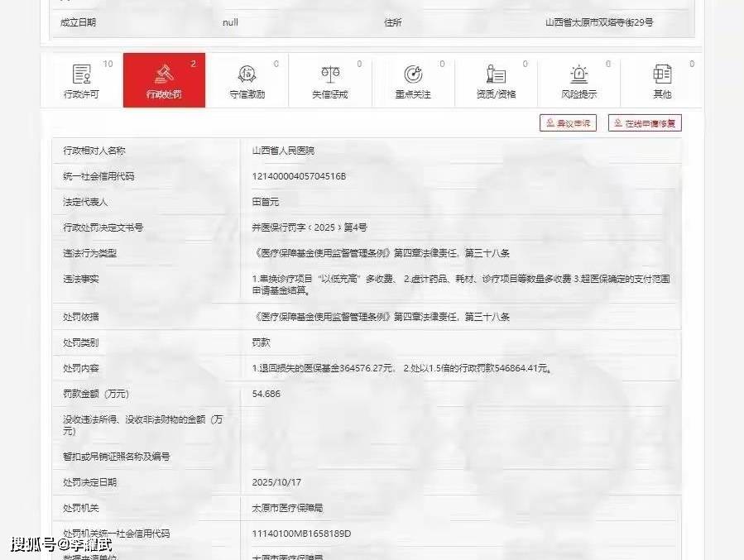744x560 pixels.
Task: Select the 失信惩戒 tab label
Action: 330,94
